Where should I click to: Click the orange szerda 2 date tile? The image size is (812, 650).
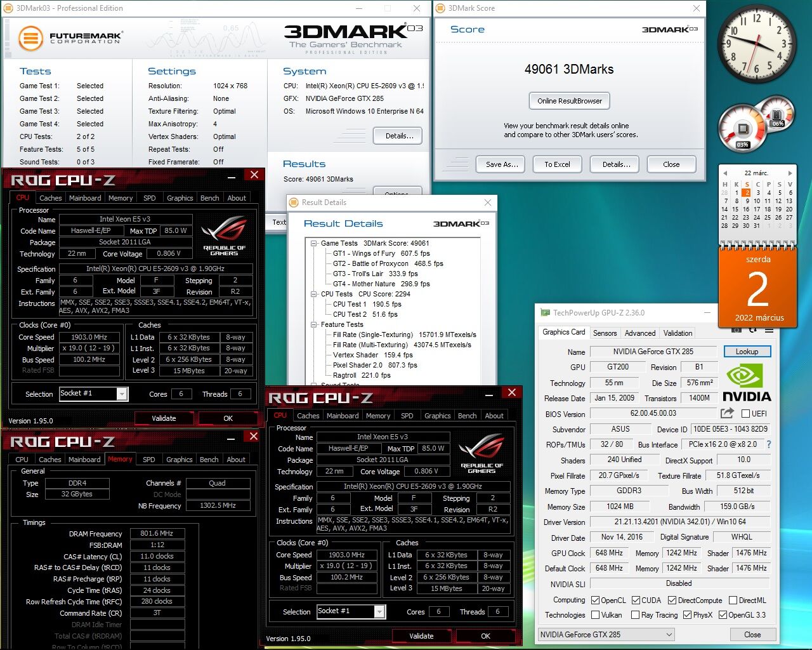pyautogui.click(x=758, y=288)
